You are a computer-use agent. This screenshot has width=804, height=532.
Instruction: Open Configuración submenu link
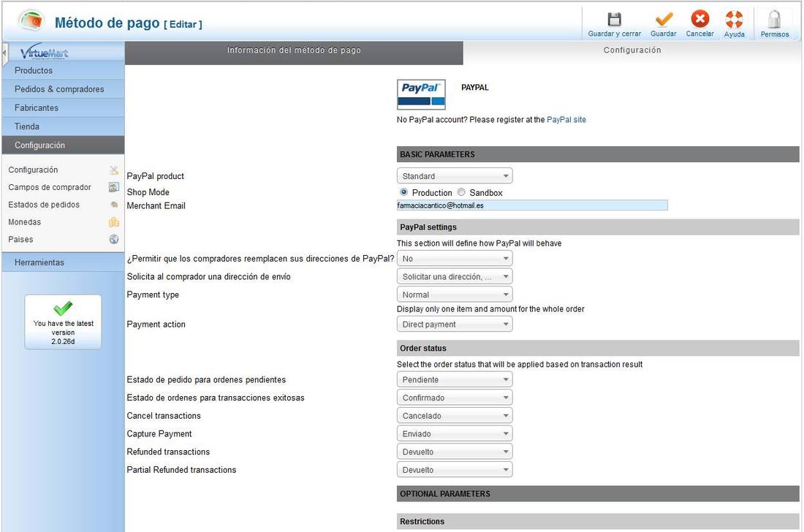(x=33, y=170)
